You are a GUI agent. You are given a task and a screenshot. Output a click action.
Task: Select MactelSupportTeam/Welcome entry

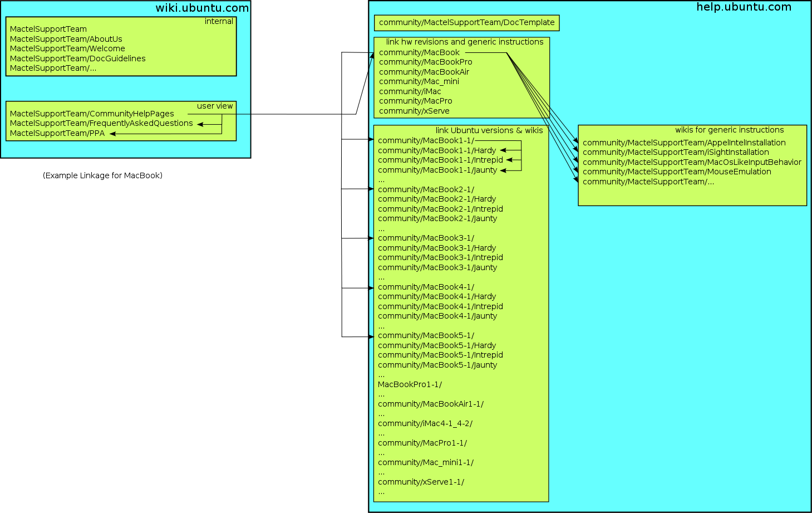pos(67,48)
